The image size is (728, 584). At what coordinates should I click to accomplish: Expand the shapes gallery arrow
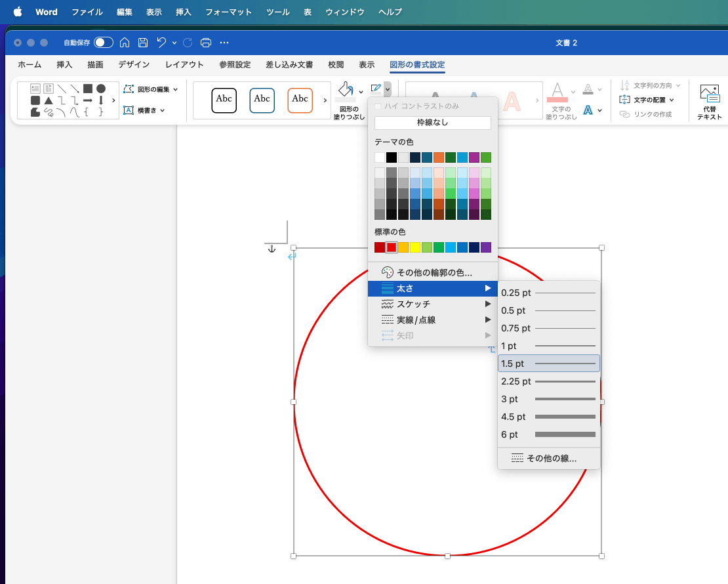pos(113,100)
